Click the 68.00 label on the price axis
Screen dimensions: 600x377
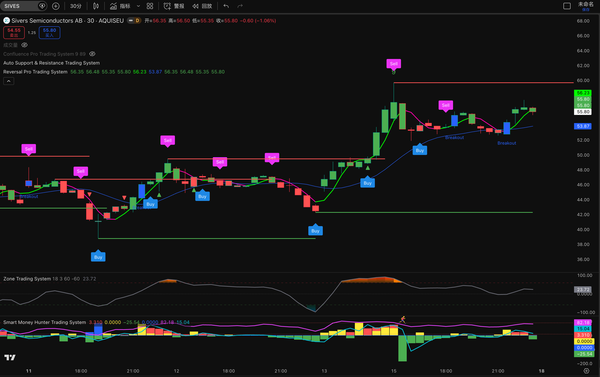coord(583,21)
